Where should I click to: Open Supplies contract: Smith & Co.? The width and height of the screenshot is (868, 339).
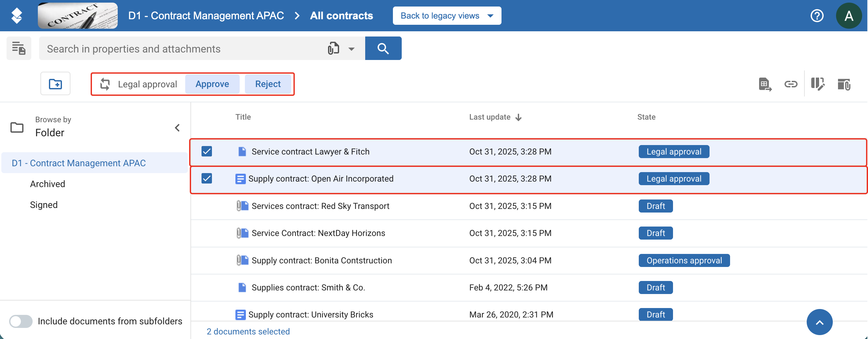click(308, 287)
